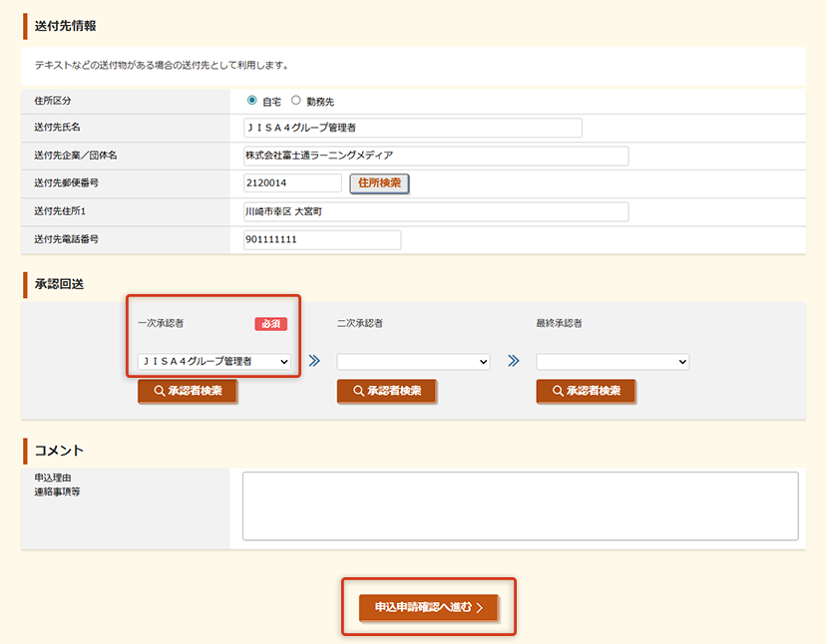Click magnifier 承認者検索 under 最終承認者
827x644 pixels.
point(586,391)
